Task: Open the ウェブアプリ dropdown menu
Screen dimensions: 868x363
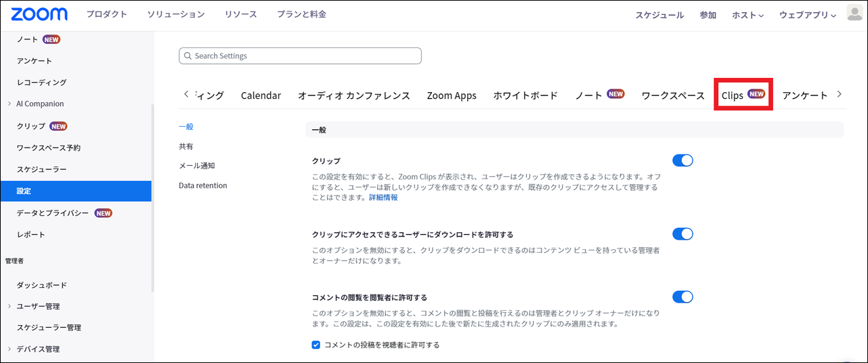Action: [808, 15]
